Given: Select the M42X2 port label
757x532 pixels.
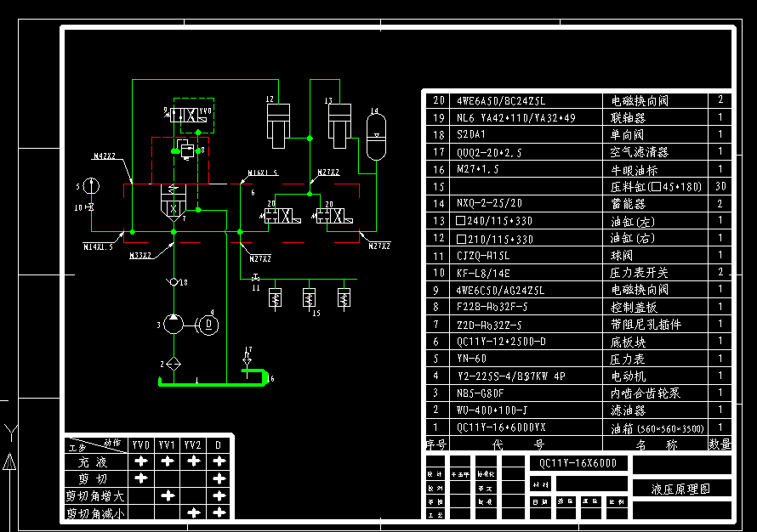Looking at the screenshot, I should tap(104, 156).
